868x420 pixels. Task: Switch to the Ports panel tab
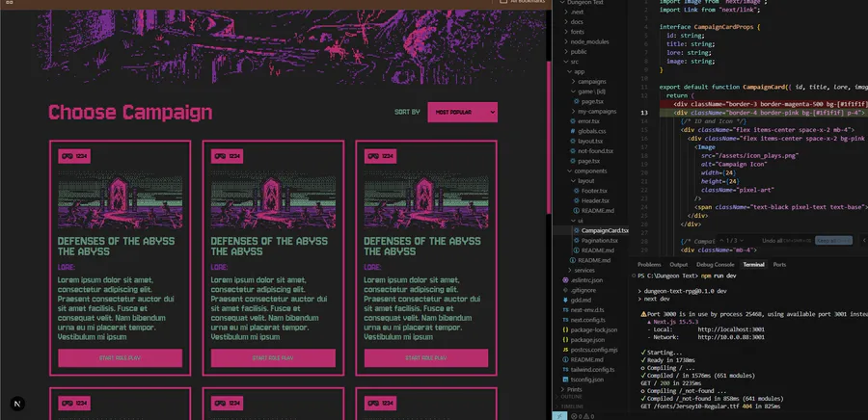point(779,265)
